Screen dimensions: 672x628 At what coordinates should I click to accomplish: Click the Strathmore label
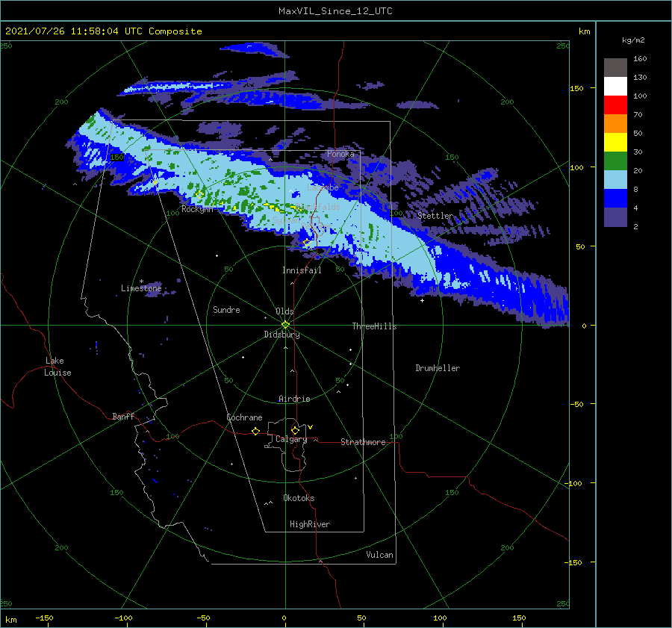[x=363, y=442]
